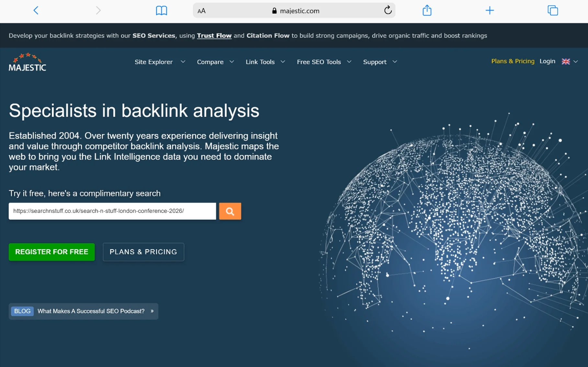This screenshot has height=367, width=588.
Task: Open the What Makes A Successful SEO Podcast? post
Action: (91, 311)
